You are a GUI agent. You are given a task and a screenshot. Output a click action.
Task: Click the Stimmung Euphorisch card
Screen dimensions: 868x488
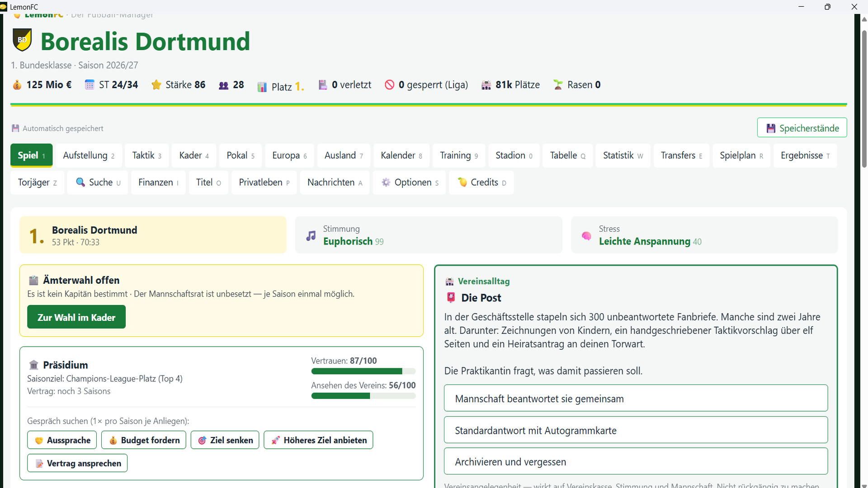coord(429,235)
